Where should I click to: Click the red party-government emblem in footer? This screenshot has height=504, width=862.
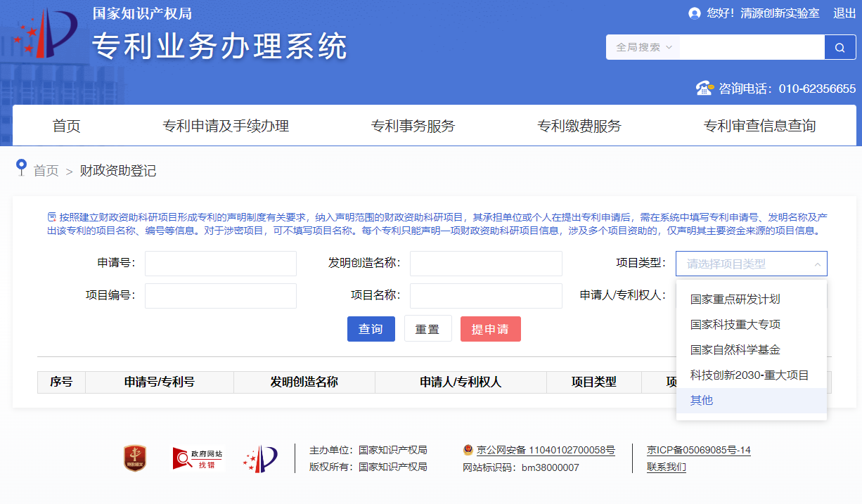(135, 458)
